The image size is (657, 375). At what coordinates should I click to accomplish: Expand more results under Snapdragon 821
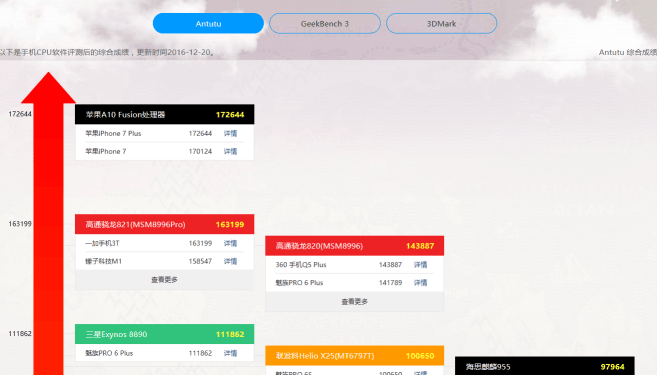point(164,279)
